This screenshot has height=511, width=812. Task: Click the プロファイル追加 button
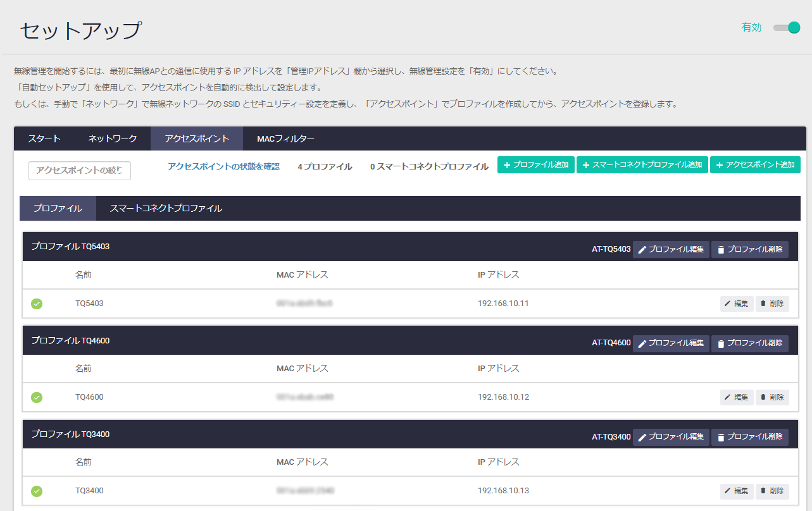pyautogui.click(x=535, y=164)
